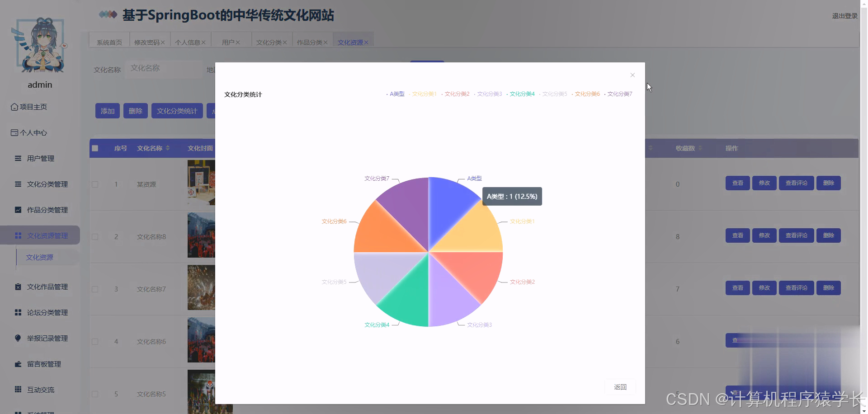868x414 pixels.
Task: Toggle the 文化分类5 legend visibility
Action: pyautogui.click(x=554, y=94)
